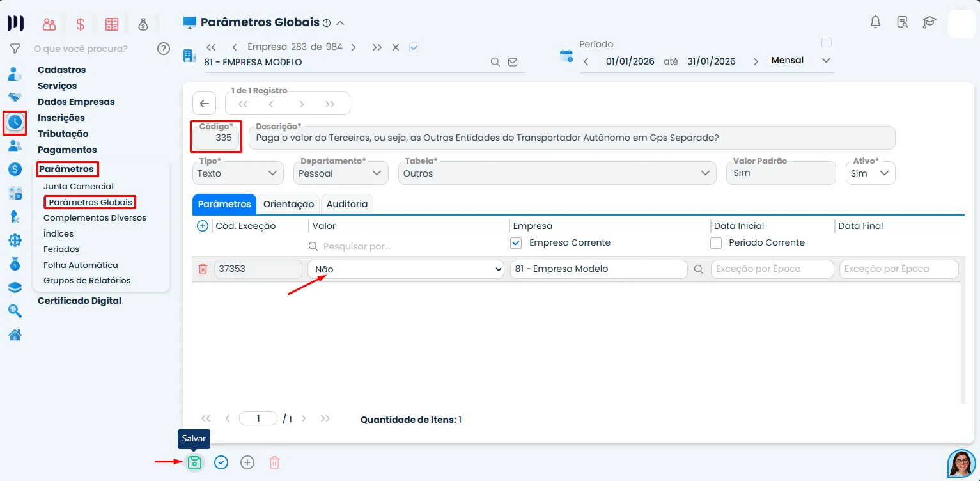
Task: Open the Tabela dropdown showing Outros
Action: coord(557,173)
